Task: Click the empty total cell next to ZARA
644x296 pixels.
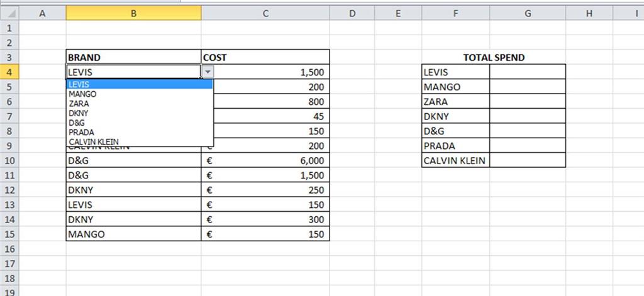Action: click(528, 101)
